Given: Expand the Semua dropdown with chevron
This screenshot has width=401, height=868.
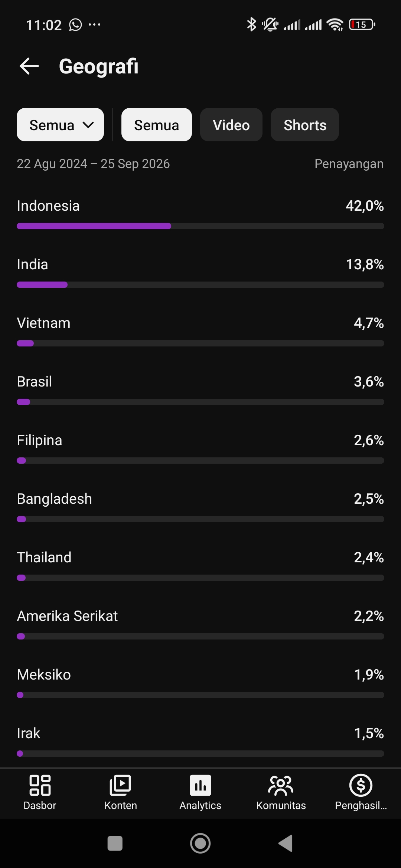Looking at the screenshot, I should click(60, 125).
